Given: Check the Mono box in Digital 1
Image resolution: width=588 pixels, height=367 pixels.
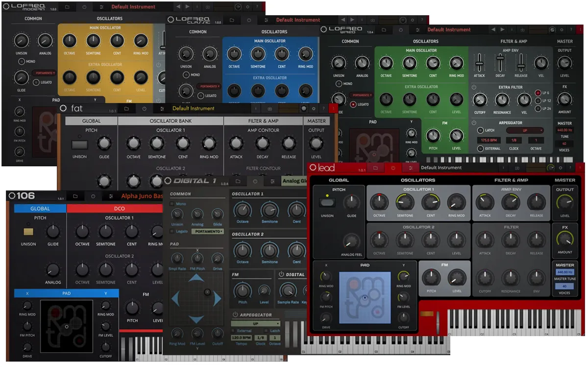Looking at the screenshot, I should [172, 204].
